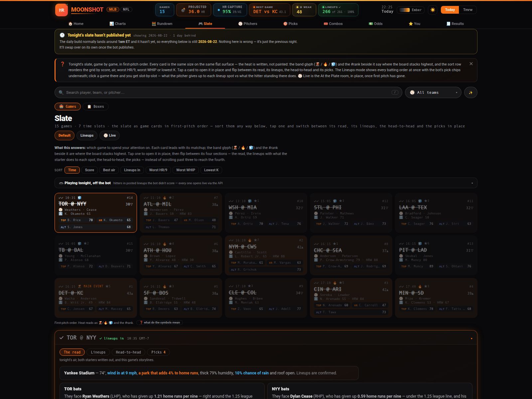Switch the day toggle to Tmrw
Image resolution: width=532 pixels, height=399 pixels.
(468, 10)
